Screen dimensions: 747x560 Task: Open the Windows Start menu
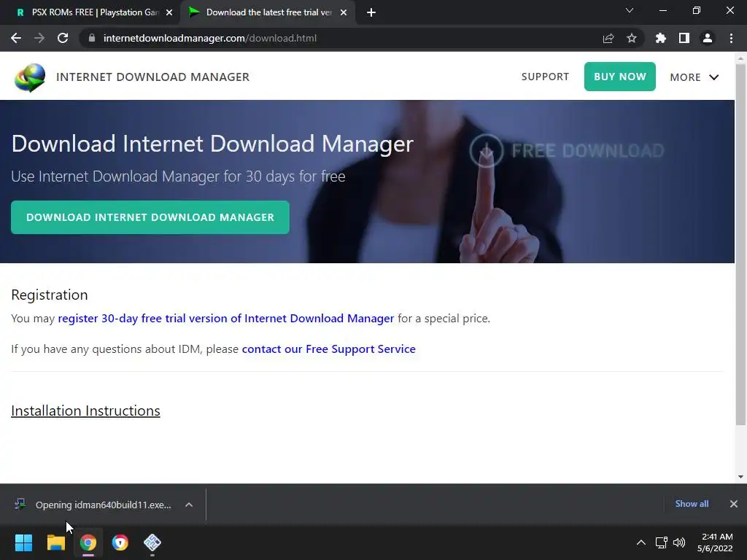coord(23,542)
